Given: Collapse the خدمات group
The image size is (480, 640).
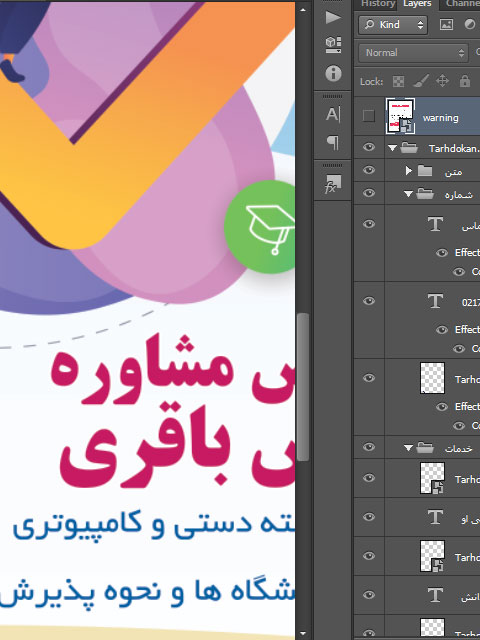Looking at the screenshot, I should point(408,448).
